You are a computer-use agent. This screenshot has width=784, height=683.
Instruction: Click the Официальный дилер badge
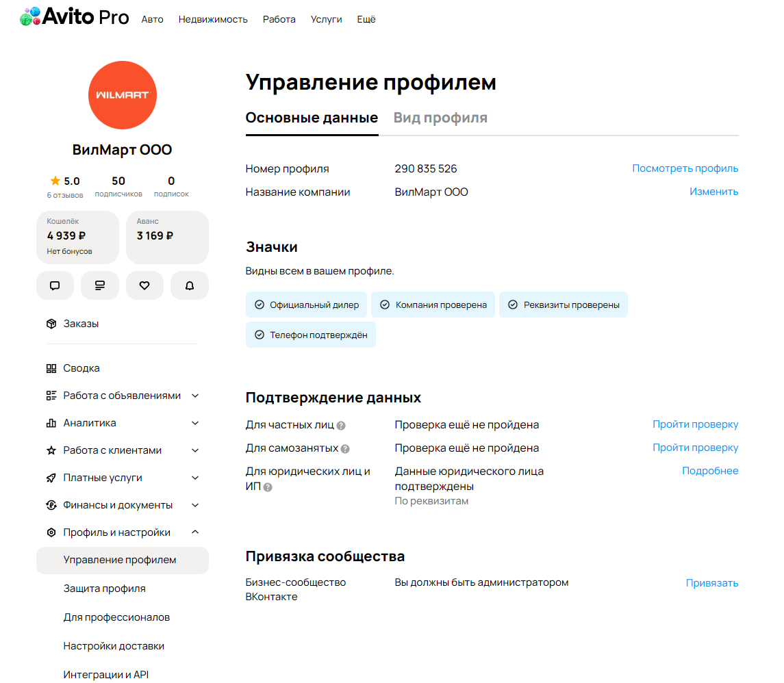(x=306, y=305)
